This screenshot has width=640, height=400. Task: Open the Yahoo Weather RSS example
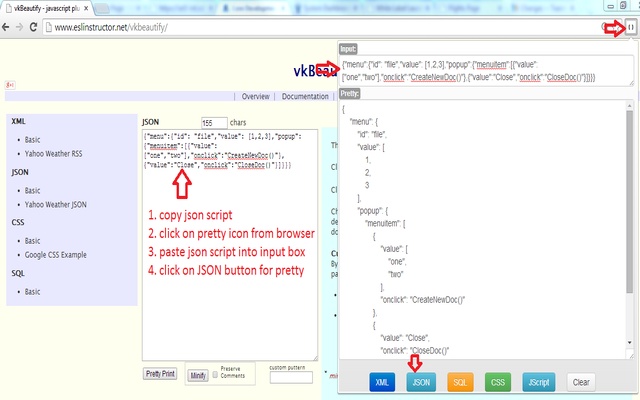tap(53, 153)
